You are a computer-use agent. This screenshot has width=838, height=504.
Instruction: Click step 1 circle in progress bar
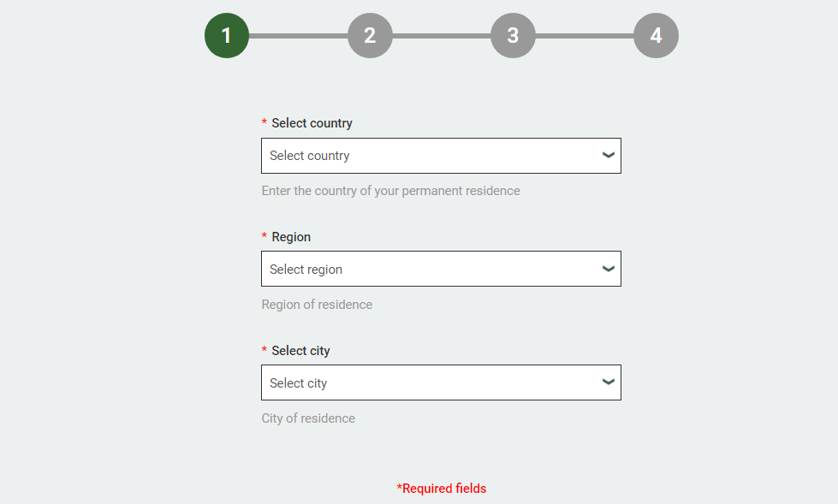(x=227, y=36)
